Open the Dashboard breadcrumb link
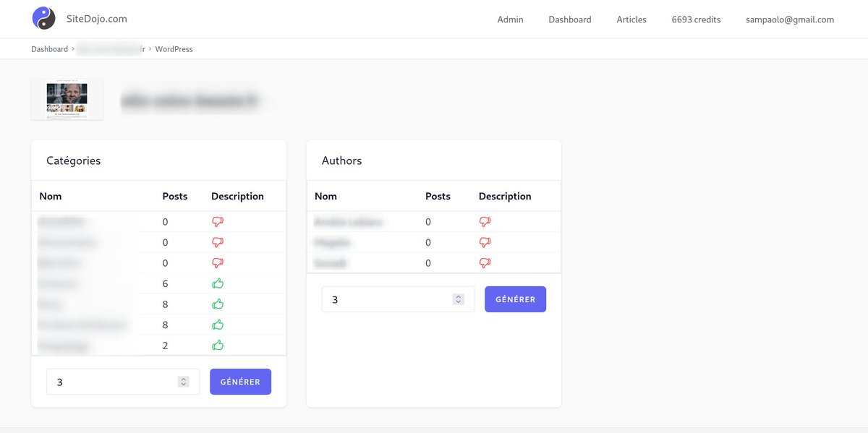868x433 pixels. pos(49,48)
